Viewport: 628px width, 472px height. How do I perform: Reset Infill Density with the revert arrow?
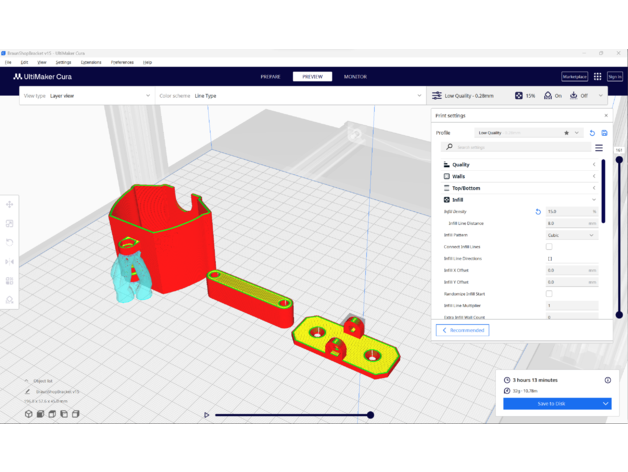[538, 212]
